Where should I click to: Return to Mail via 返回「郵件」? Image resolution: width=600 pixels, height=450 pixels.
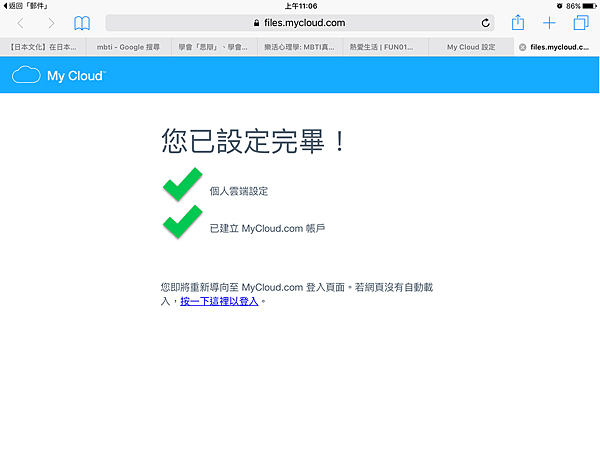(25, 6)
